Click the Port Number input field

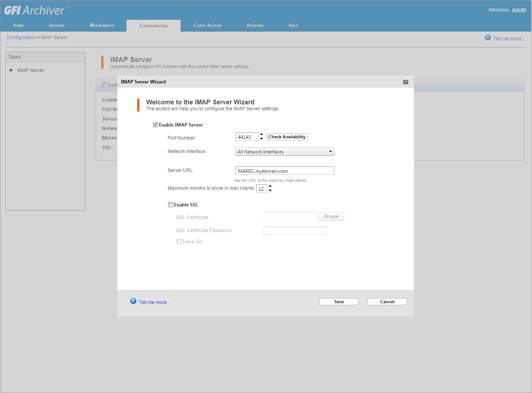[247, 137]
